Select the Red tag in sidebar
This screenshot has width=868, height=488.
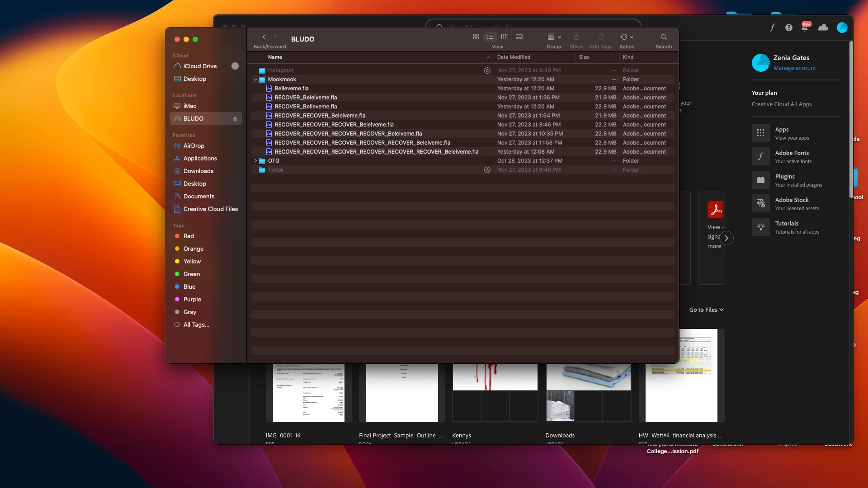189,236
